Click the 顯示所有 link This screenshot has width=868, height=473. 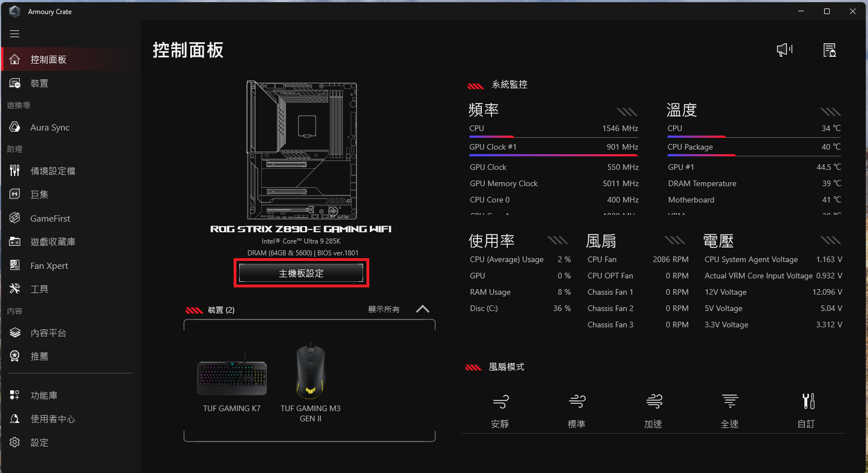384,309
